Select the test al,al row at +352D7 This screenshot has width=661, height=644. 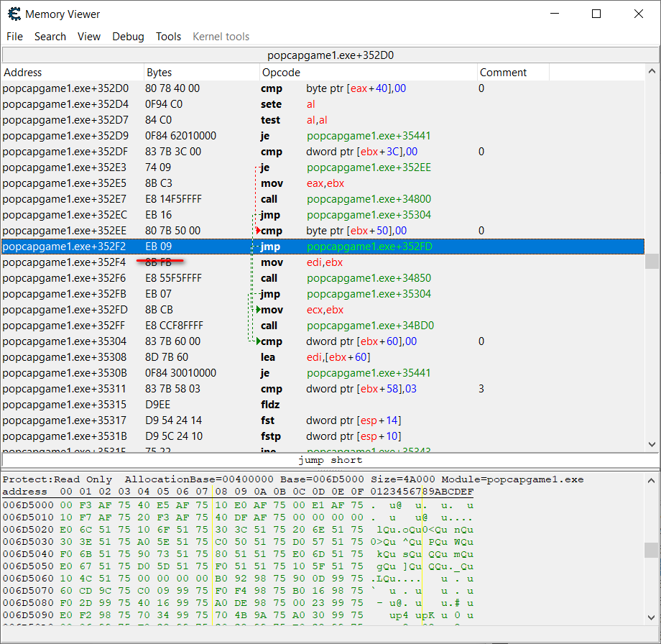pyautogui.click(x=323, y=120)
